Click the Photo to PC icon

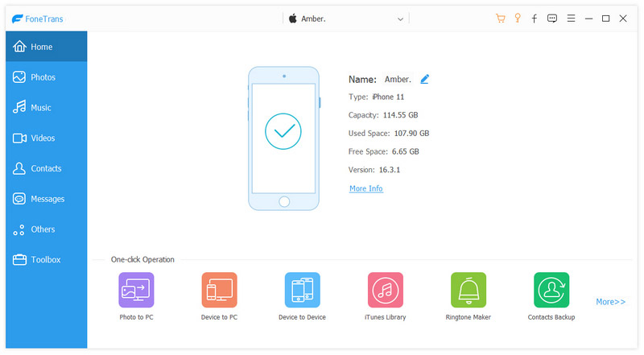click(136, 290)
